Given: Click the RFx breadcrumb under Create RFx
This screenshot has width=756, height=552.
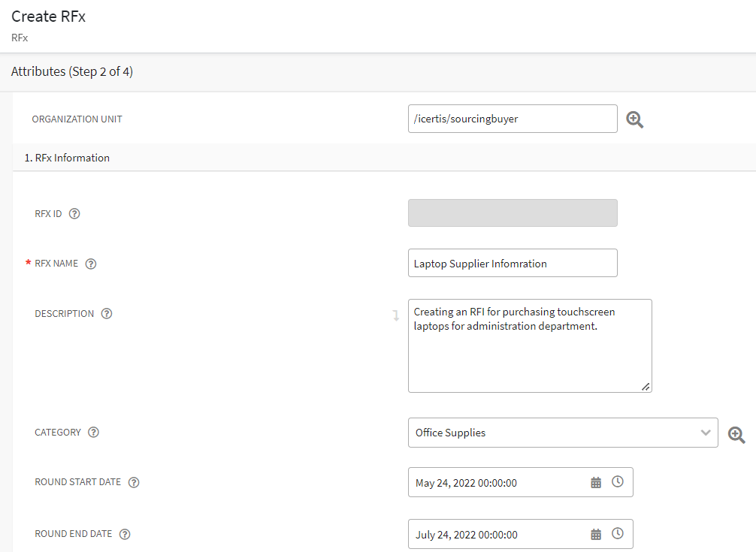Looking at the screenshot, I should (x=19, y=38).
